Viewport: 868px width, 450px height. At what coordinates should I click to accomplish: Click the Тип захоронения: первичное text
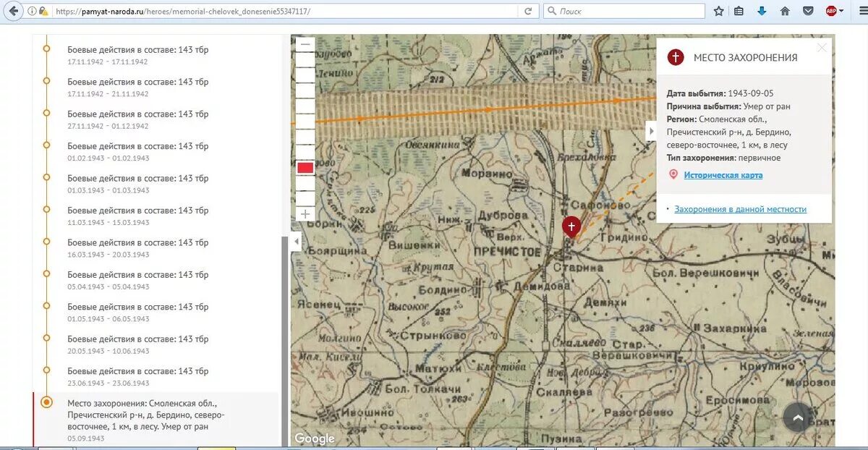[723, 158]
